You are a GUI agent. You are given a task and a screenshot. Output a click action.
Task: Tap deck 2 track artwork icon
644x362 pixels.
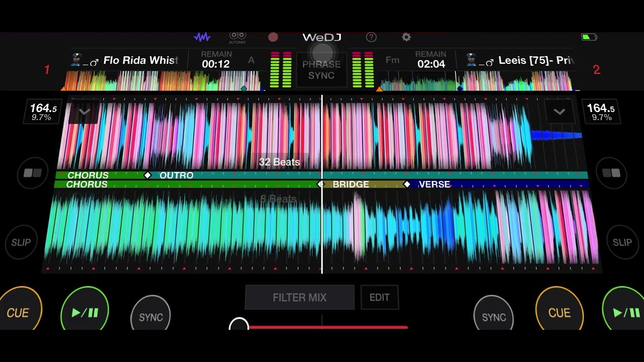click(471, 60)
